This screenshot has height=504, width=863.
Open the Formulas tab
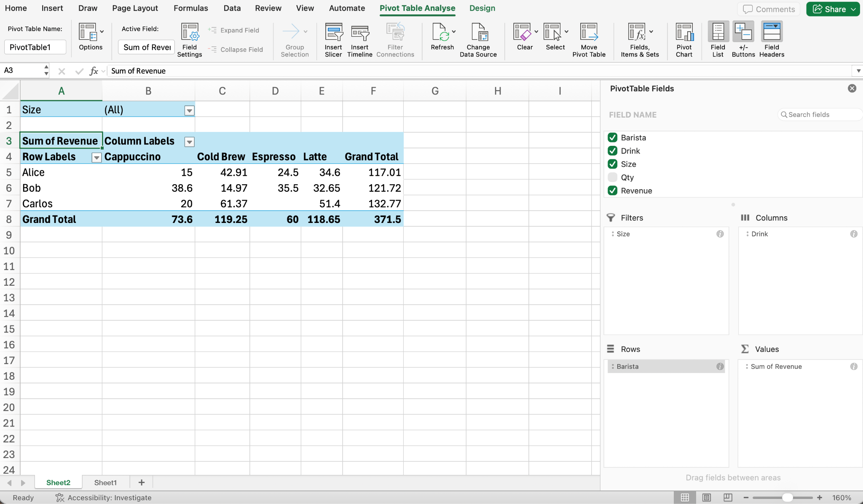click(x=190, y=8)
